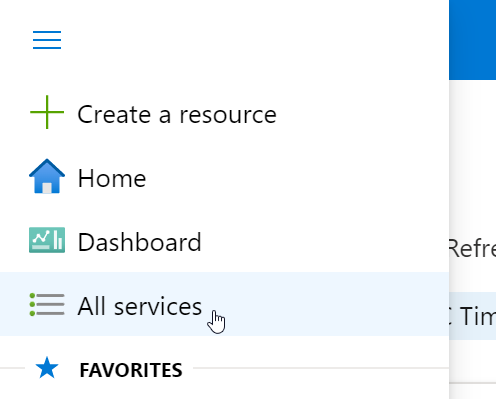Click empty space right of the Home label
This screenshot has height=399, width=496.
[x=297, y=176]
